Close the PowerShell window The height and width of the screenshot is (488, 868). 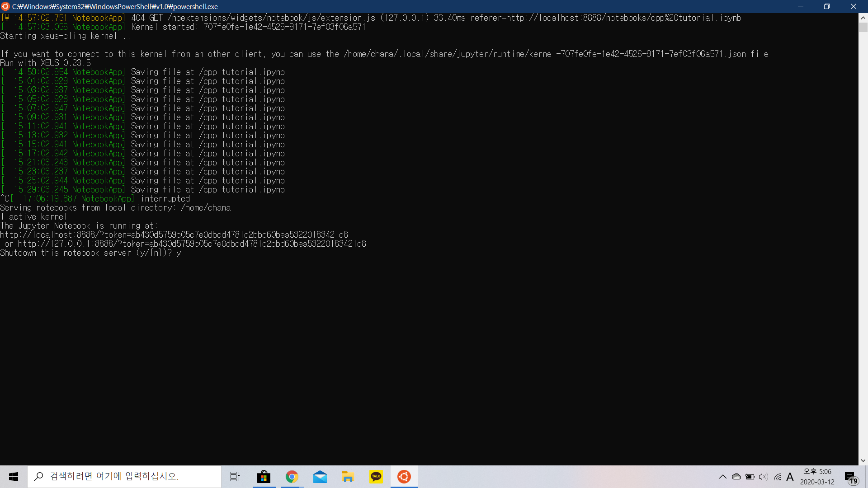click(854, 6)
